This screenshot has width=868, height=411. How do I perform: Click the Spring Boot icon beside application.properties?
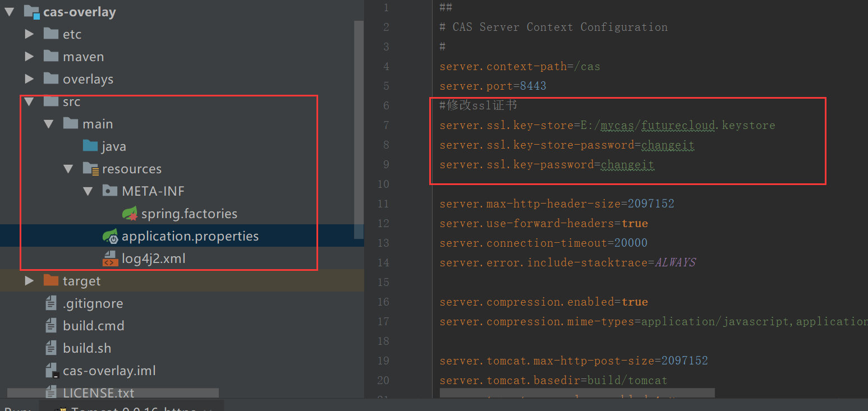pyautogui.click(x=110, y=235)
